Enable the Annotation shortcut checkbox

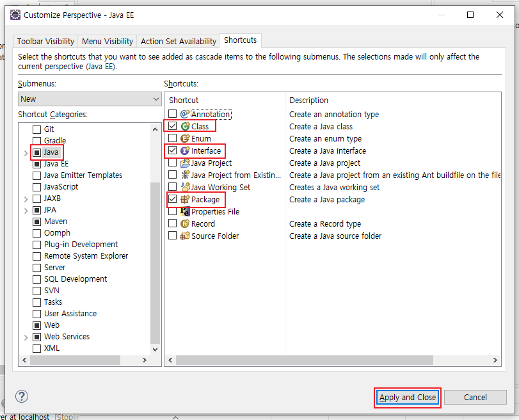172,114
